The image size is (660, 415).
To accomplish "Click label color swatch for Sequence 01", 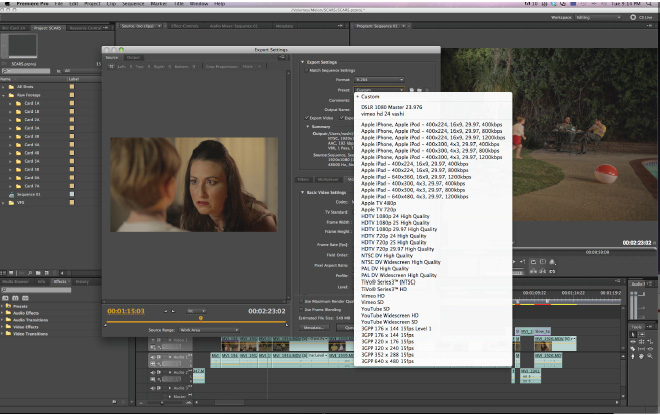I will pyautogui.click(x=72, y=194).
